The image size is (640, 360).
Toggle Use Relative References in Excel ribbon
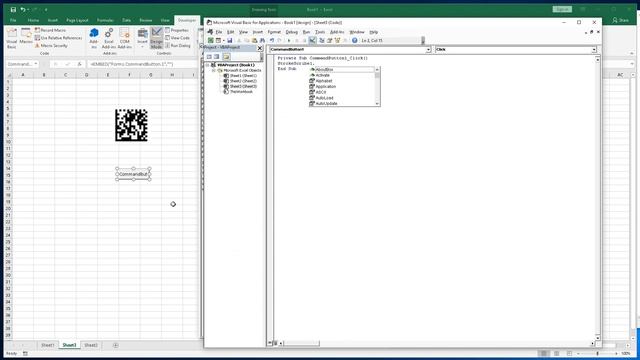(58, 38)
